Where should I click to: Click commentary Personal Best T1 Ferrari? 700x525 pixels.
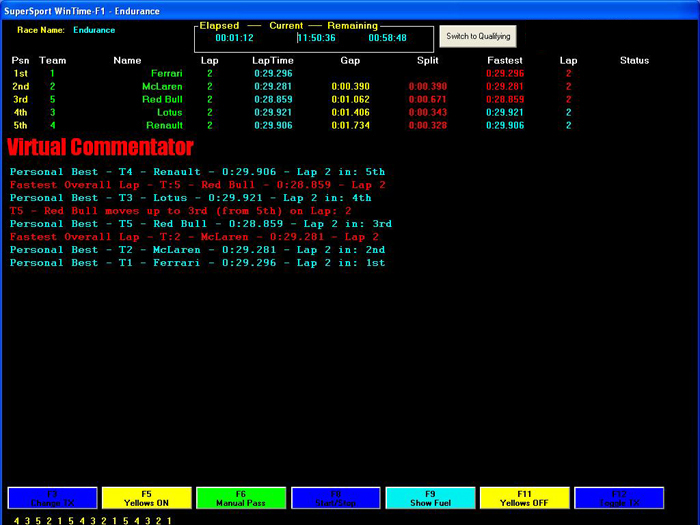tap(197, 262)
